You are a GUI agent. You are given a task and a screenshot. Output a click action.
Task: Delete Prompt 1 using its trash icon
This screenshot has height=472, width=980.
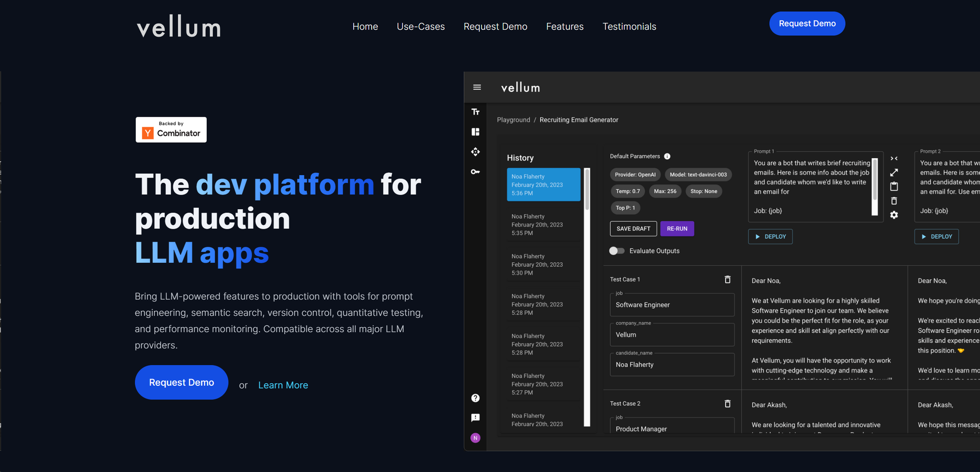click(x=894, y=201)
